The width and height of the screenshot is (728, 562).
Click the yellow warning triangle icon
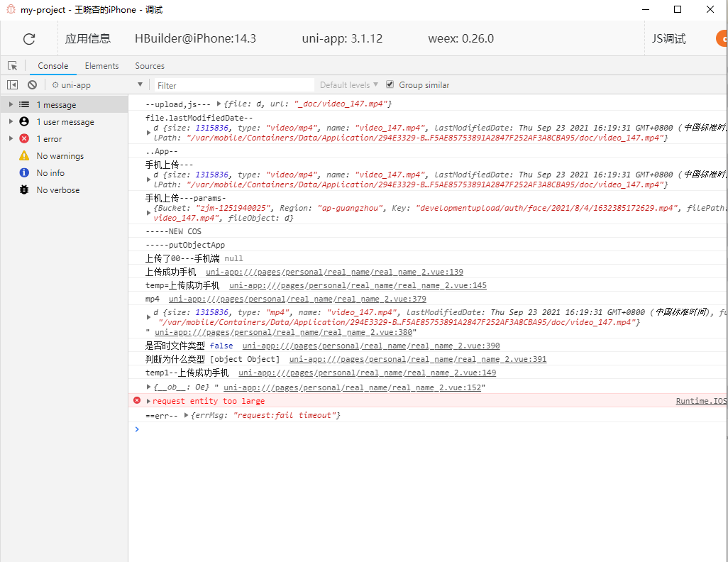tap(24, 156)
